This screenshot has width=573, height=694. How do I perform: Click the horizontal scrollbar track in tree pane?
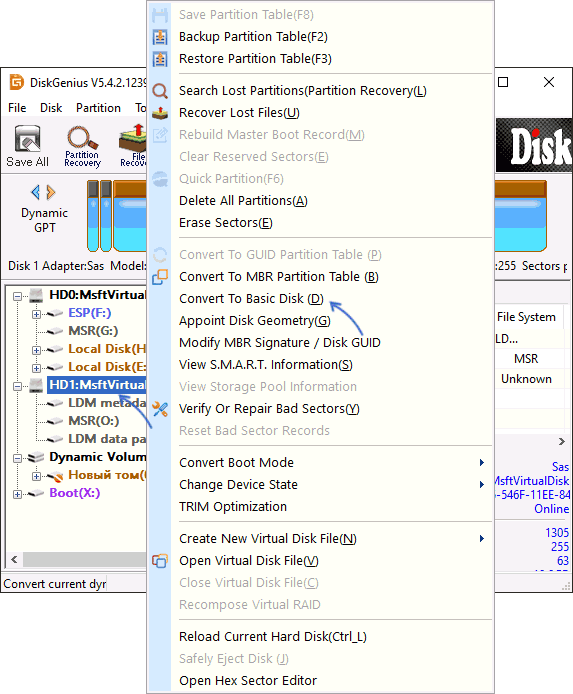coord(85,559)
